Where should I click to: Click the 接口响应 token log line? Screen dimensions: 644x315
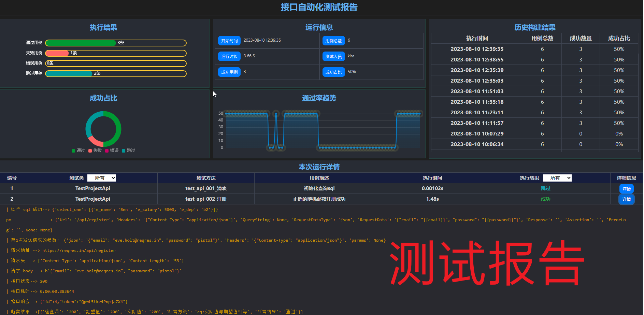click(x=67, y=302)
